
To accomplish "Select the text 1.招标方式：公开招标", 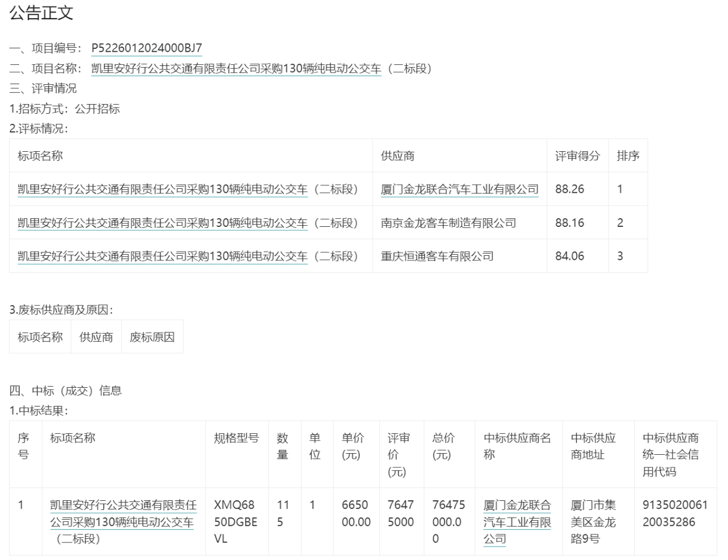I will (x=64, y=109).
